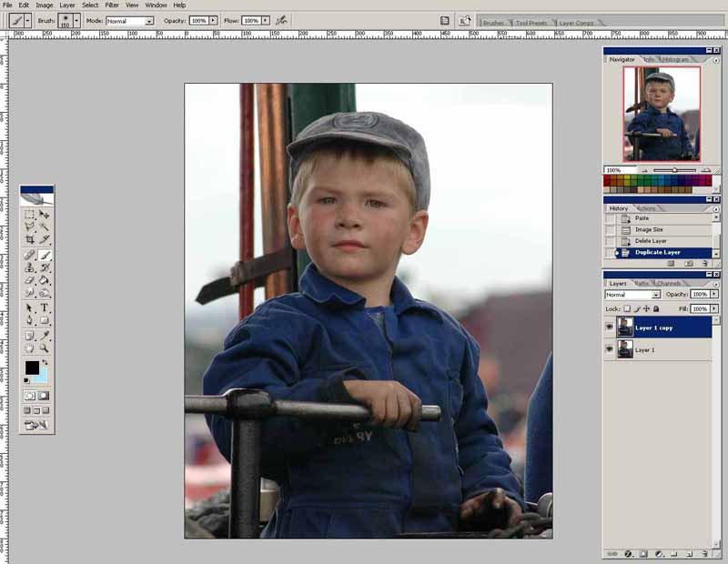The height and width of the screenshot is (564, 728).
Task: Toggle lock position
Action: 646,308
